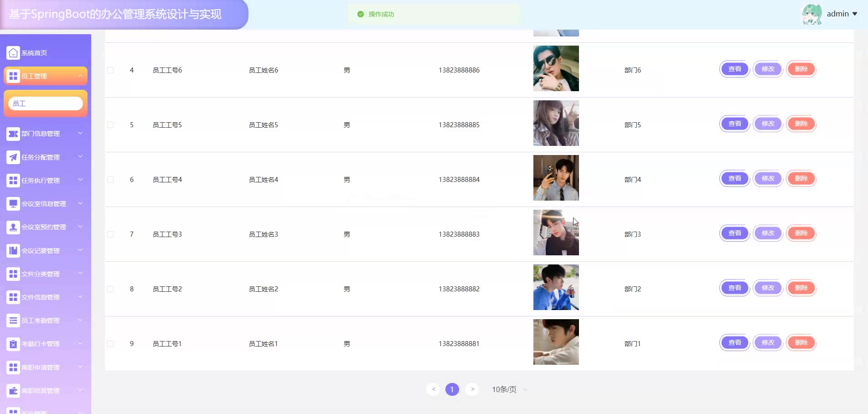Check the box beside 员工工号2
The height and width of the screenshot is (414, 868).
pyautogui.click(x=110, y=289)
